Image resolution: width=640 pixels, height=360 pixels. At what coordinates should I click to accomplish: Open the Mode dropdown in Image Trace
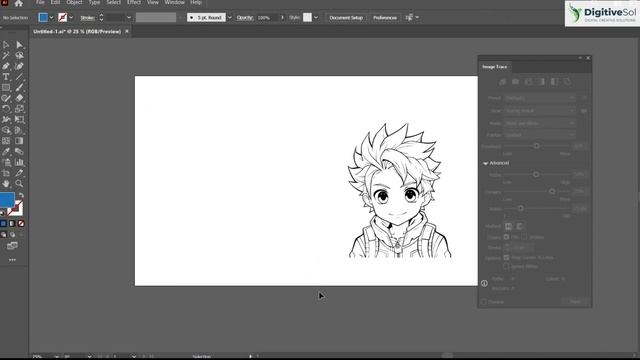coord(540,123)
